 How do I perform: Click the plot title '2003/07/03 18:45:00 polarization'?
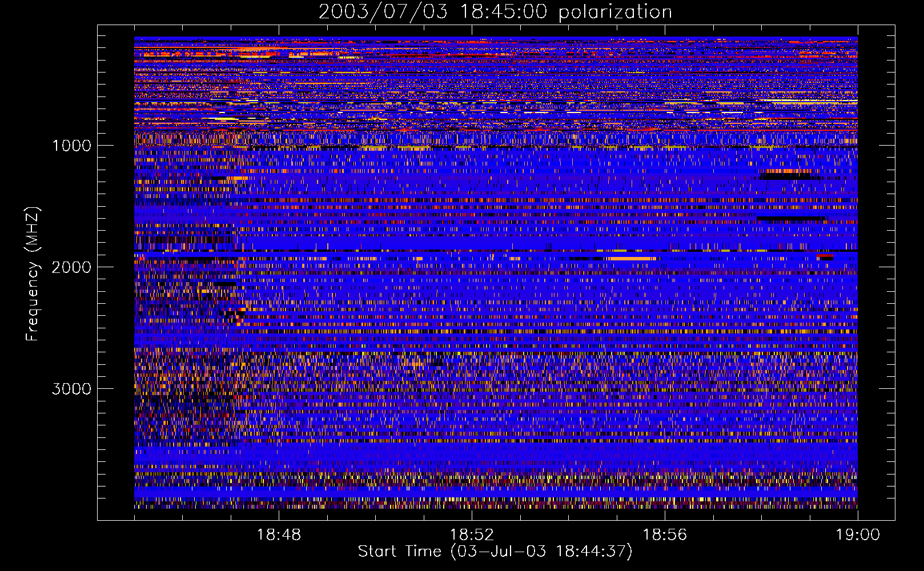tap(495, 12)
